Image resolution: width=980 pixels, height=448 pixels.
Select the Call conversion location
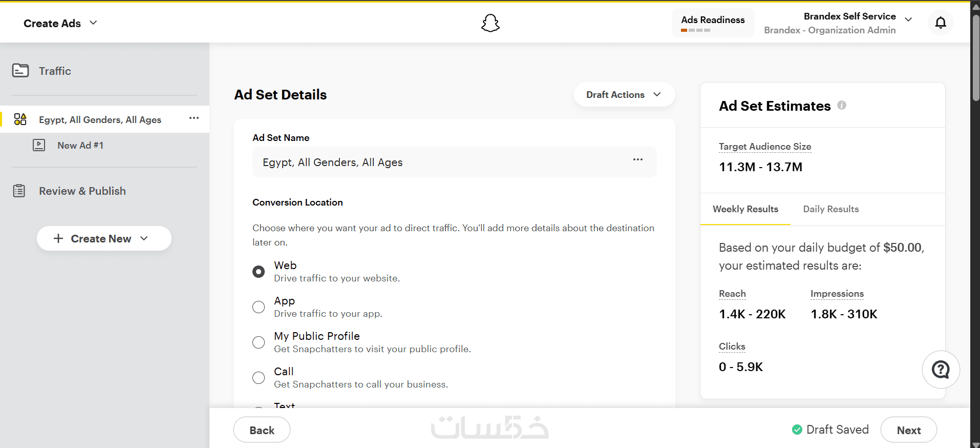pos(259,378)
